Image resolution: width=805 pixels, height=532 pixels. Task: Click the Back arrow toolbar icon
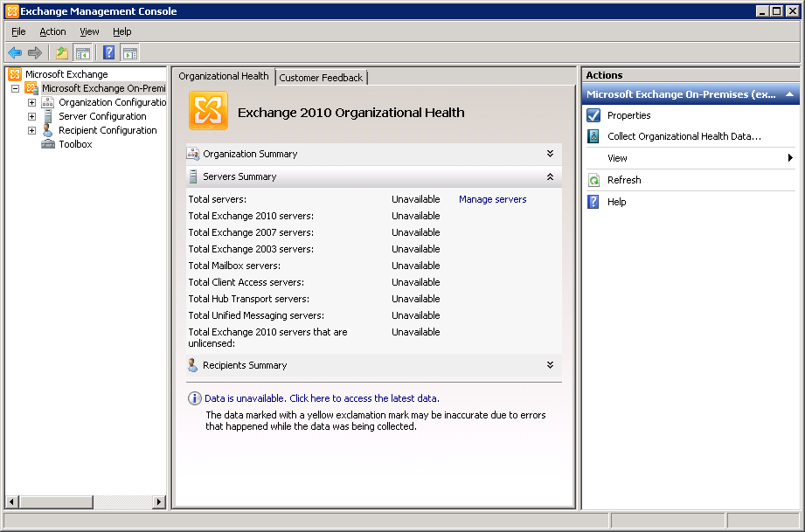(x=15, y=52)
